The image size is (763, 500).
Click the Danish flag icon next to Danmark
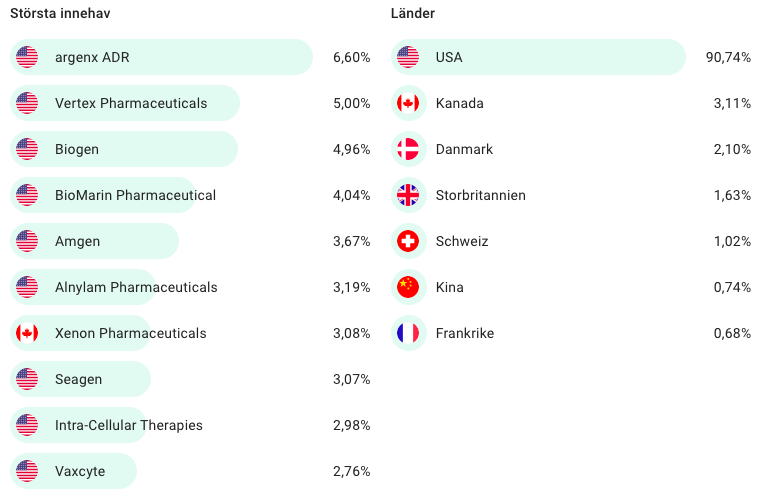click(408, 149)
